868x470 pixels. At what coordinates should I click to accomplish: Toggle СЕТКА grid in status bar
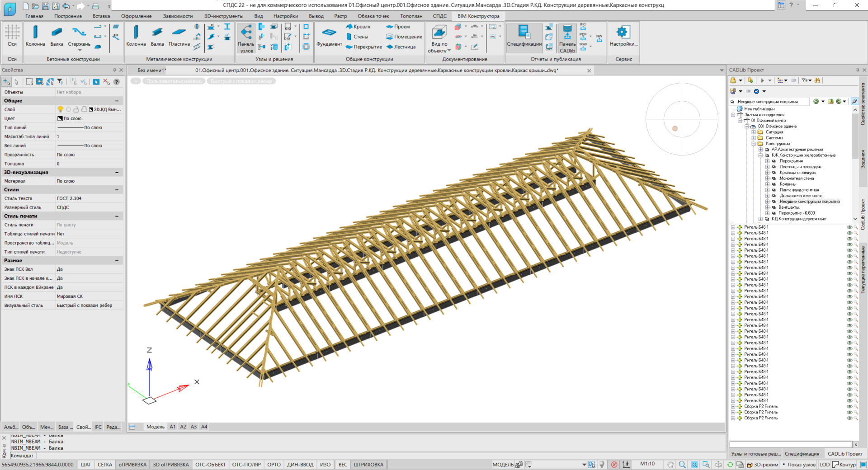coord(105,465)
